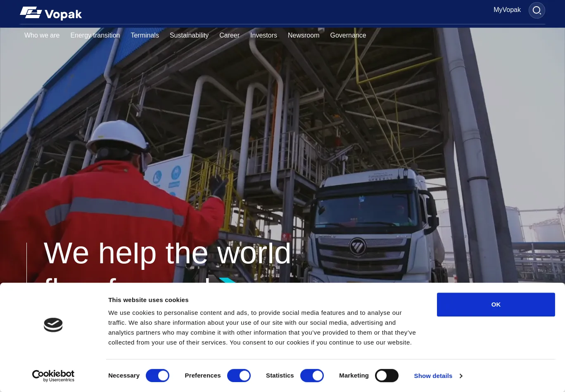Expand the Energy transition menu
Image resolution: width=565 pixels, height=392 pixels.
[x=95, y=35]
